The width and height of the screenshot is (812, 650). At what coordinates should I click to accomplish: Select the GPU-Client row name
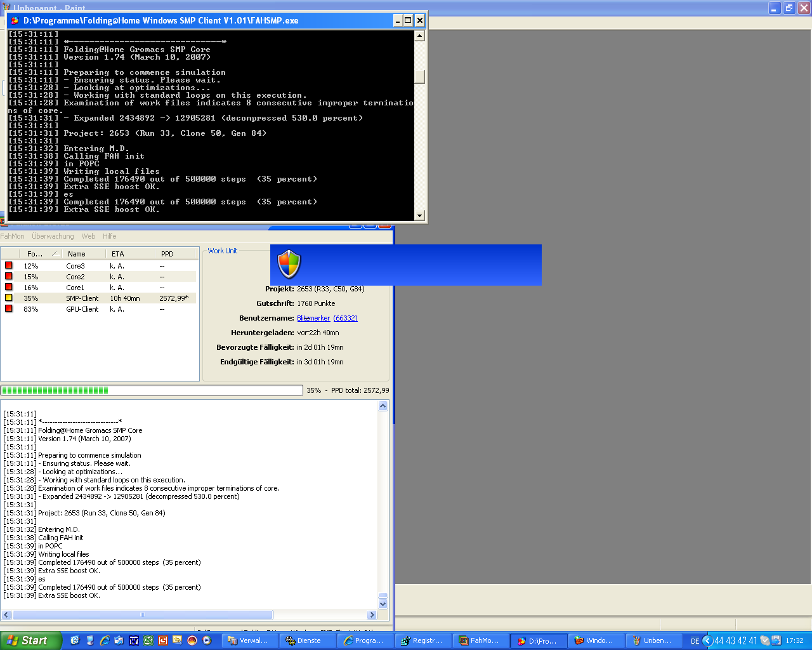coord(82,309)
